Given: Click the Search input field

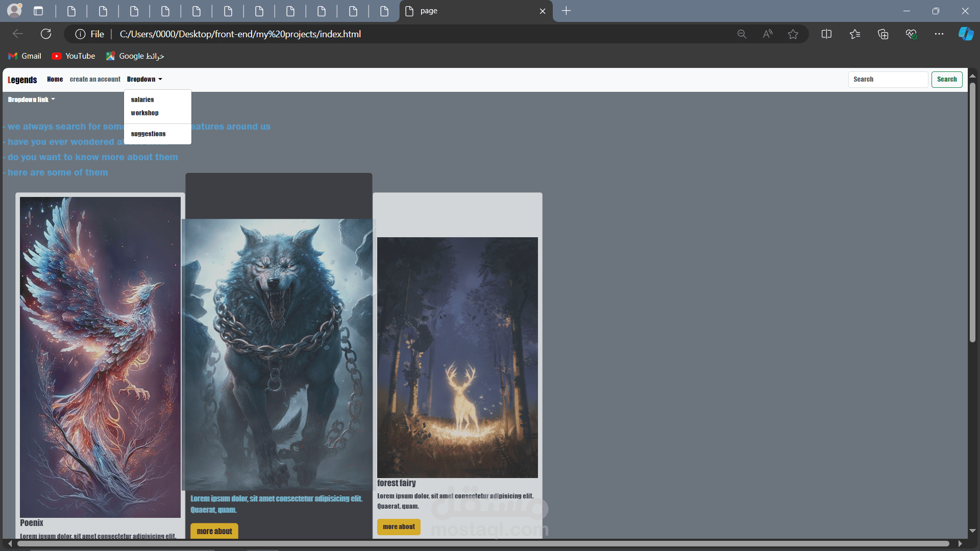Looking at the screenshot, I should pos(889,79).
